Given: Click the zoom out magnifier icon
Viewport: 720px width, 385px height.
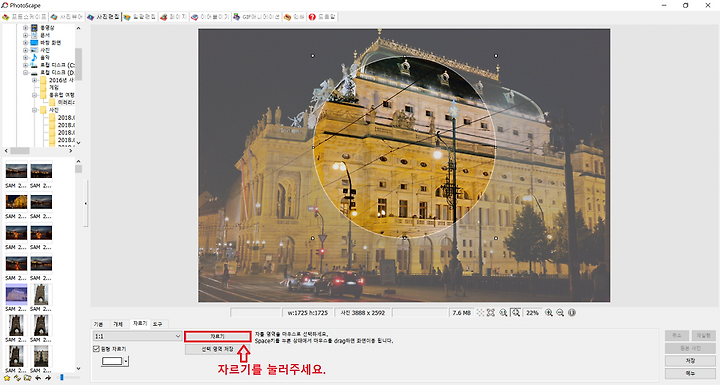Looking at the screenshot, I should 560,312.
